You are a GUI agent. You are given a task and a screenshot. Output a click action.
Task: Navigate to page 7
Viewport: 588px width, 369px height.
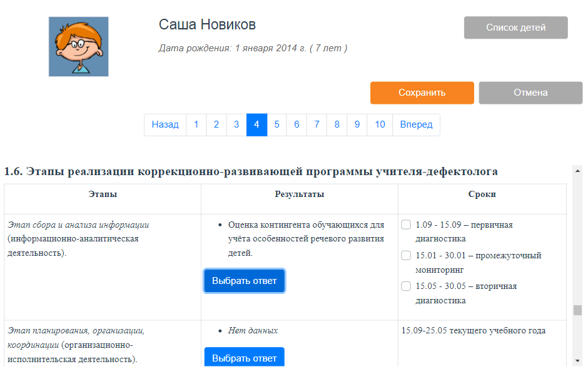(x=317, y=124)
